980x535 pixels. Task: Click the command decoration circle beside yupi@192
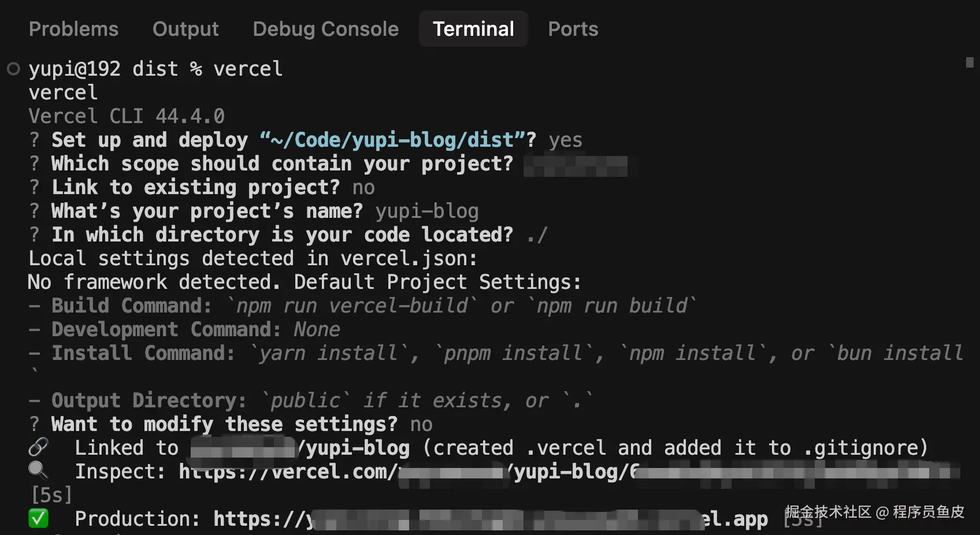(13, 69)
